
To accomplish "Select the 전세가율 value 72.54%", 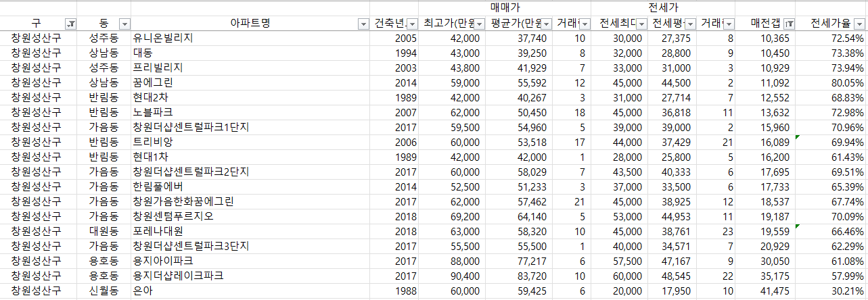I will pos(832,39).
